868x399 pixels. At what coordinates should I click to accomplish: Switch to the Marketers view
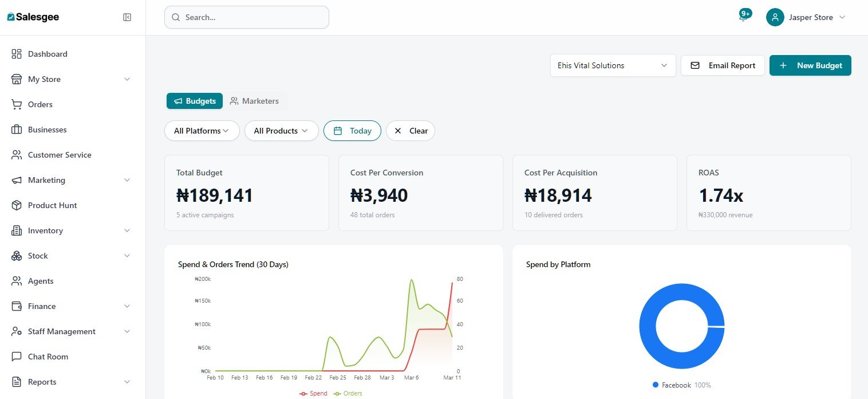click(x=255, y=101)
